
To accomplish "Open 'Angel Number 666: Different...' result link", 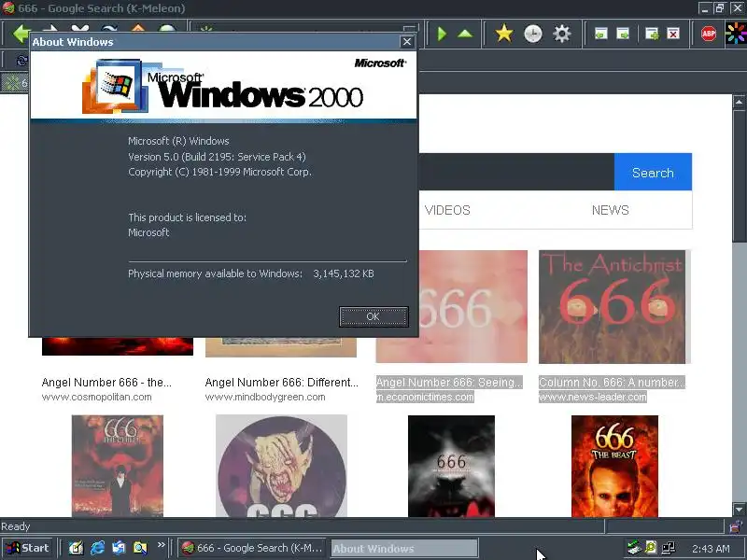I will tap(282, 383).
